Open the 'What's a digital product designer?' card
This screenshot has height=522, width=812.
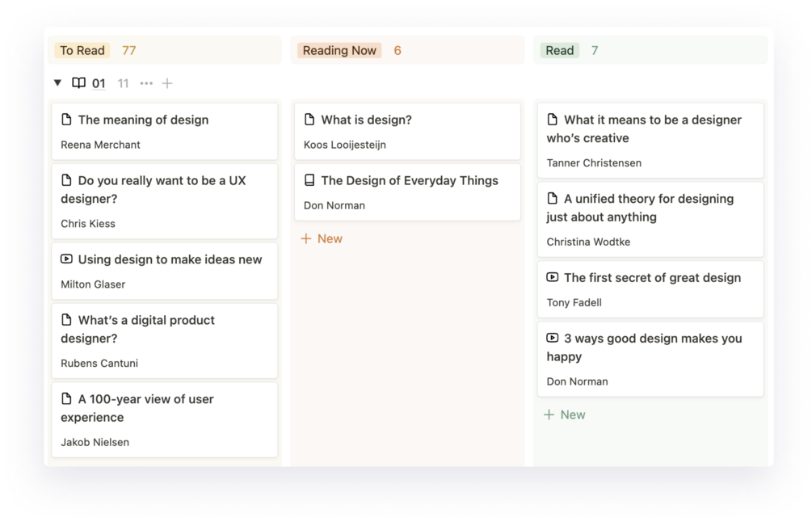pyautogui.click(x=165, y=341)
